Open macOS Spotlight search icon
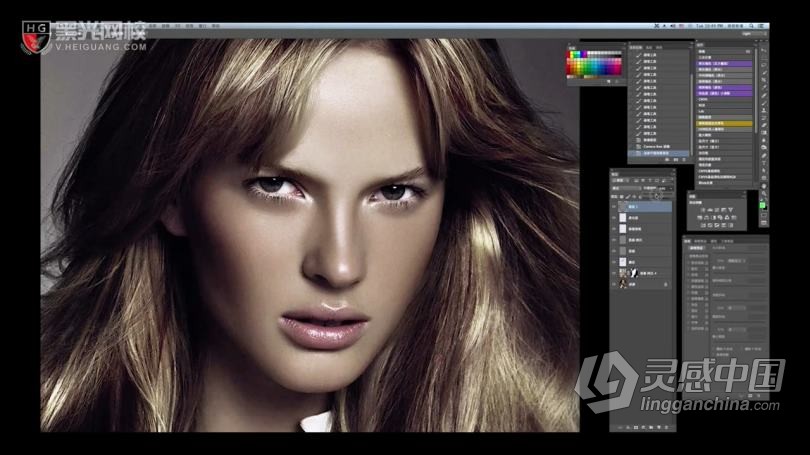 click(x=751, y=26)
